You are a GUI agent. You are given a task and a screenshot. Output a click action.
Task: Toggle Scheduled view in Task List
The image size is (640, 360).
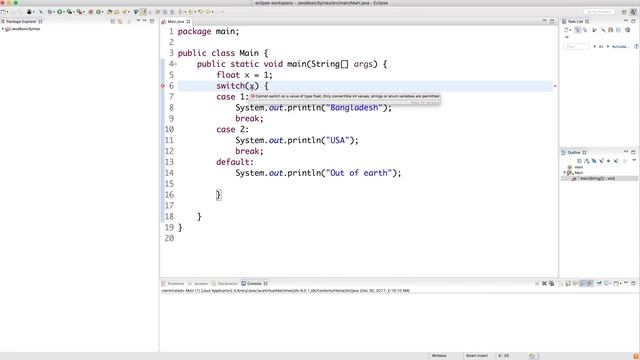point(585,30)
